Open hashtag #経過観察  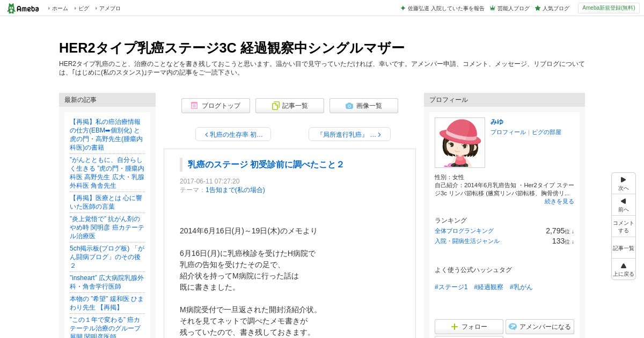point(488,287)
